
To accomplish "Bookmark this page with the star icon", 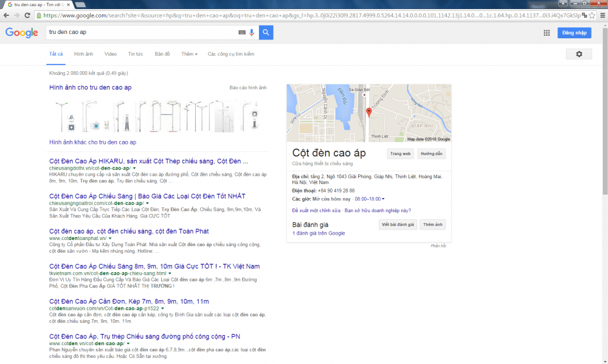I will pyautogui.click(x=592, y=16).
